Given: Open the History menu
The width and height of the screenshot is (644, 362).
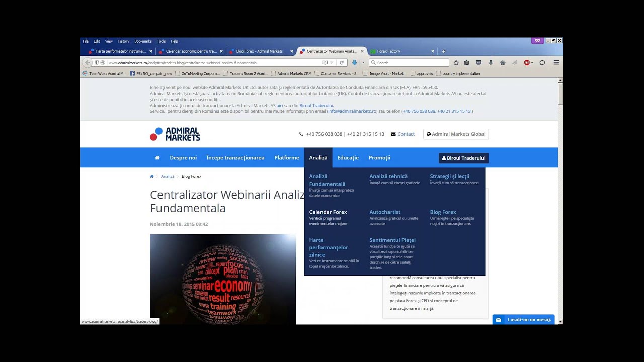Looking at the screenshot, I should tap(123, 41).
